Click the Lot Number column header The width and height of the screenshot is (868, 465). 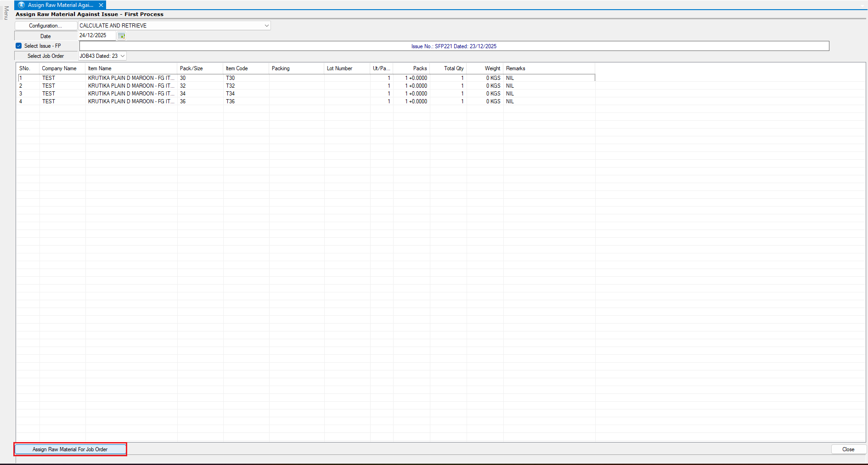pos(339,68)
